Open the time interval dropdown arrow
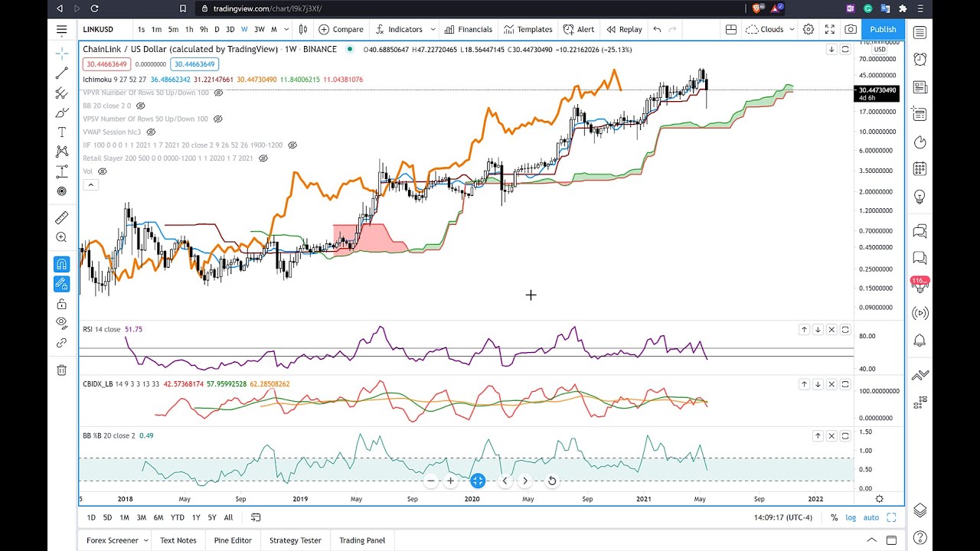This screenshot has height=551, width=980. click(286, 29)
